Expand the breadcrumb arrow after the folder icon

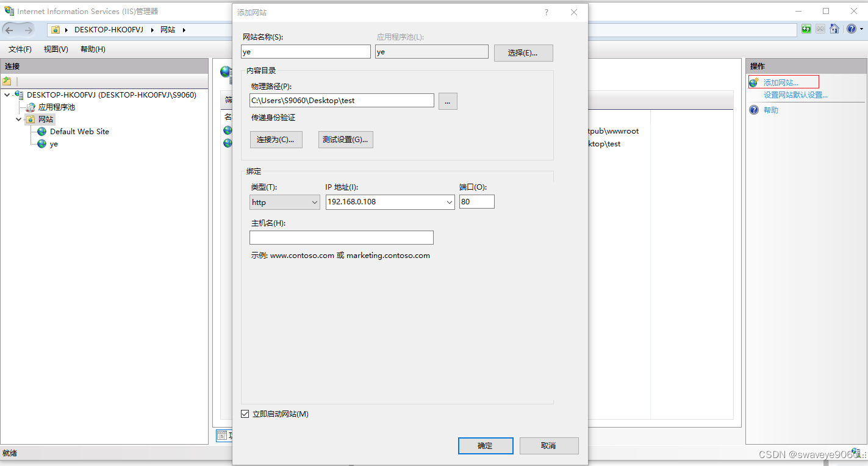click(68, 29)
